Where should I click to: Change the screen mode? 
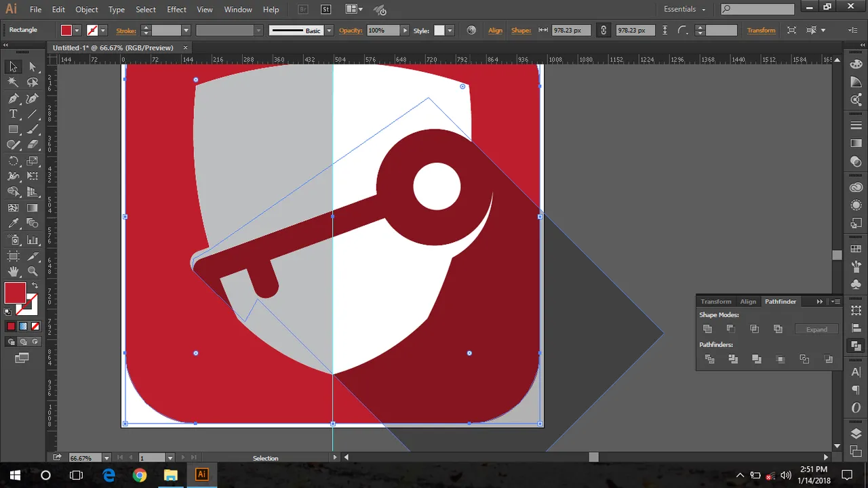(22, 358)
